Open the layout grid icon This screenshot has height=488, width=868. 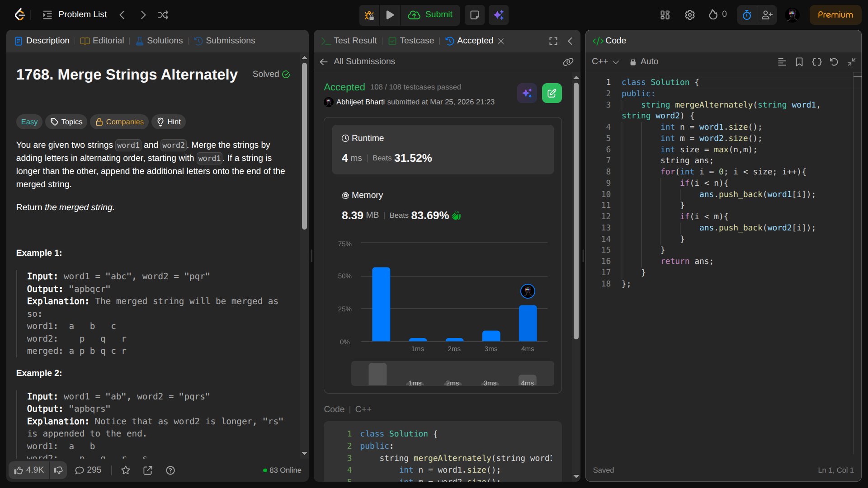665,15
